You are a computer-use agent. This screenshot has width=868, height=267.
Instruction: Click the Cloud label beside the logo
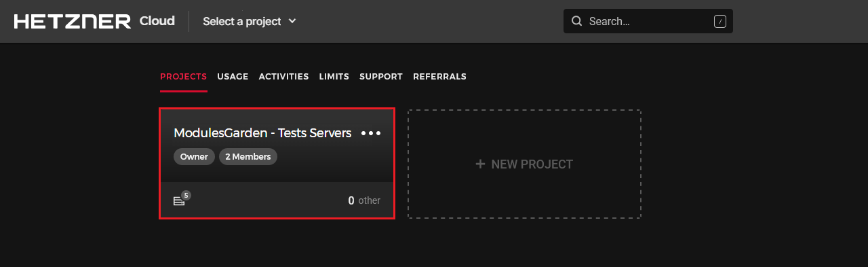coord(157,21)
